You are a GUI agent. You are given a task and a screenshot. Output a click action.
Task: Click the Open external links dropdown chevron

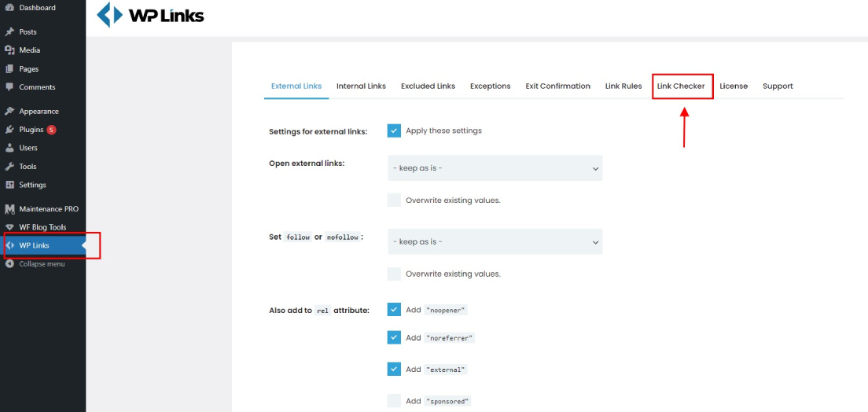click(x=596, y=168)
